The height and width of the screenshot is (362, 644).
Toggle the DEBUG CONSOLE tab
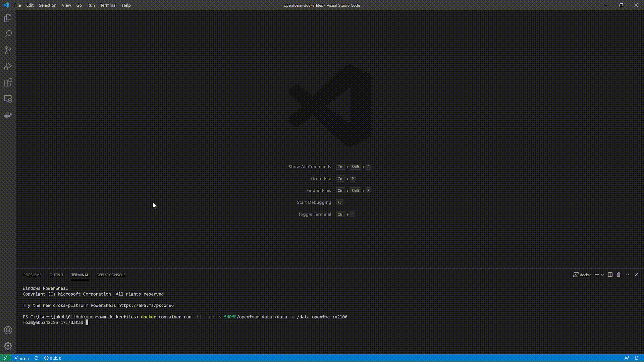(x=111, y=275)
